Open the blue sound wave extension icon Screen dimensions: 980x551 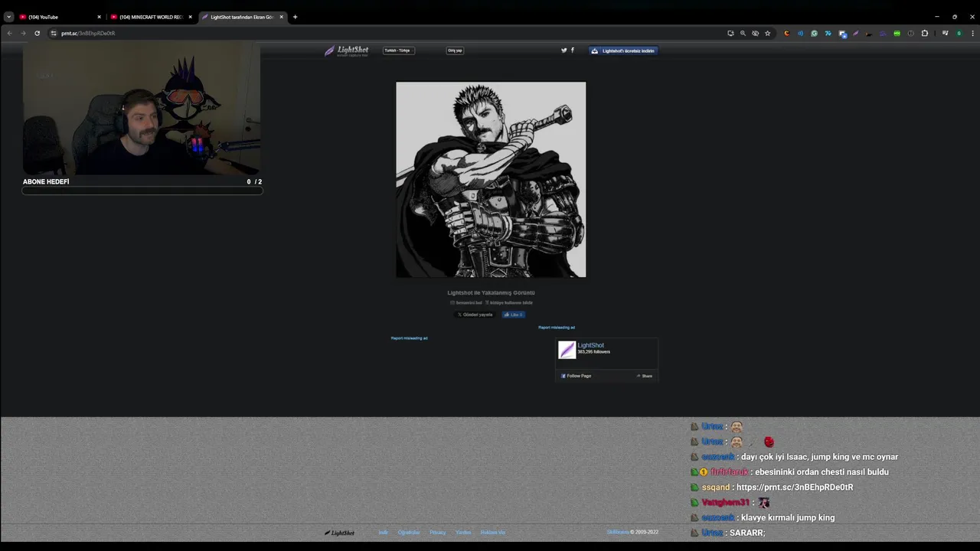800,33
